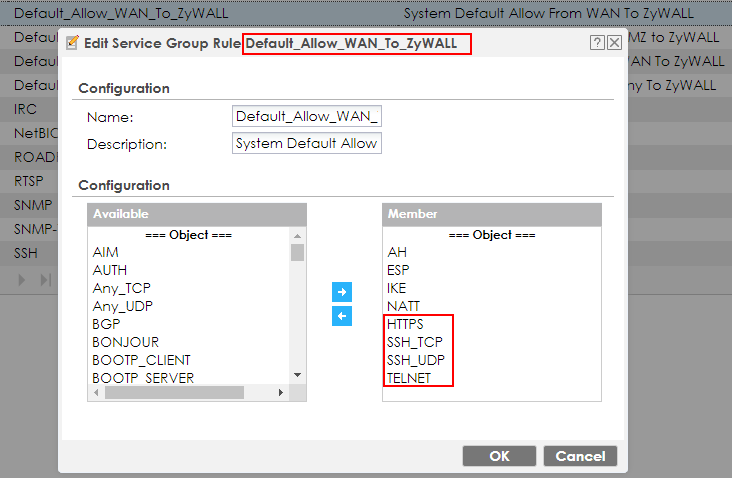Screen dimensions: 732x478
Task: Click the Available list scroll left arrow
Action: click(96, 393)
